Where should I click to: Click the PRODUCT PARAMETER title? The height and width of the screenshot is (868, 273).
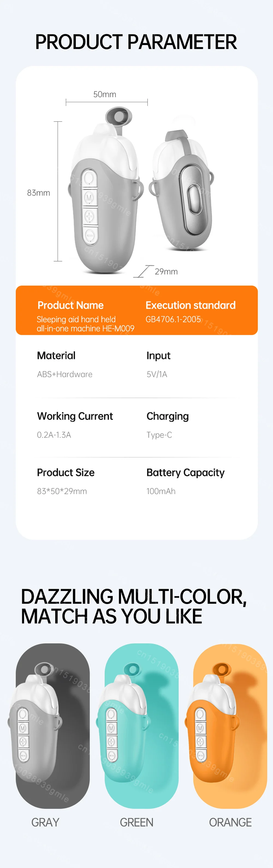(x=136, y=42)
